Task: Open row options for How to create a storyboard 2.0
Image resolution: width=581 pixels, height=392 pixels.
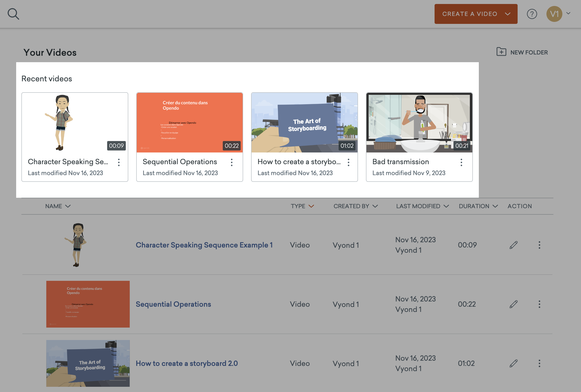Action: pyautogui.click(x=539, y=363)
